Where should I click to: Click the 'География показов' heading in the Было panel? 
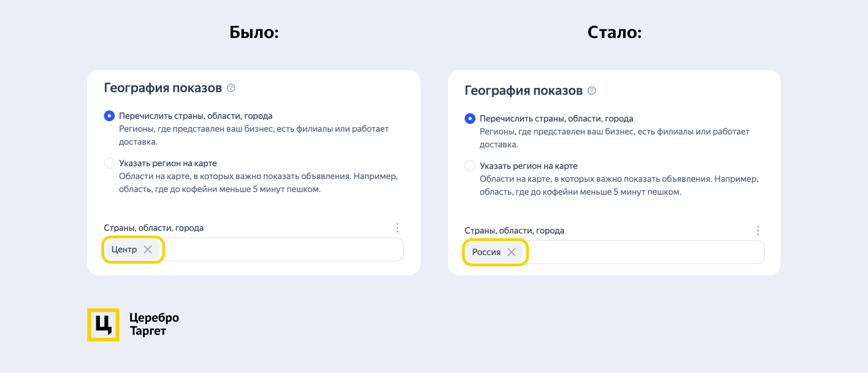[163, 88]
